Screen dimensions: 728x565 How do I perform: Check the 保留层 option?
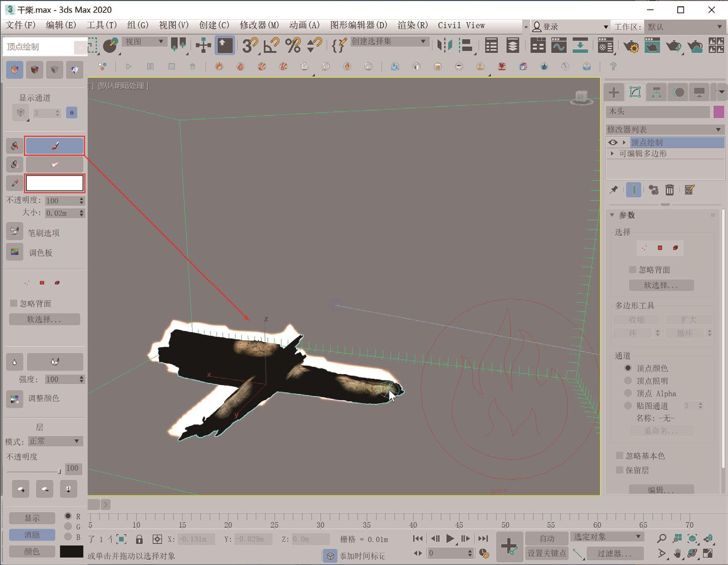coord(620,470)
